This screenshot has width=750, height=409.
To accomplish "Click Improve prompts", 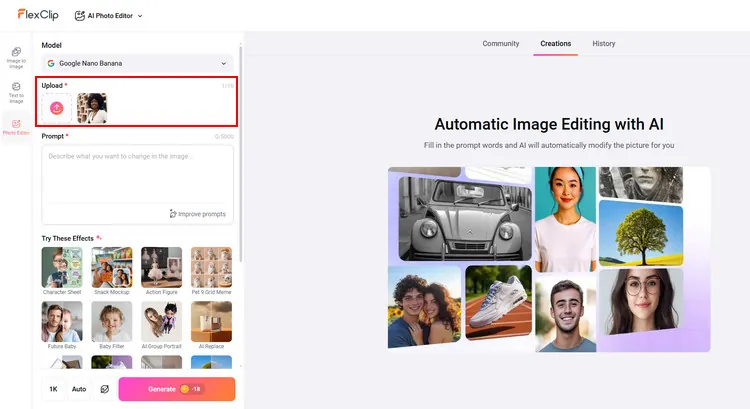I will [197, 214].
